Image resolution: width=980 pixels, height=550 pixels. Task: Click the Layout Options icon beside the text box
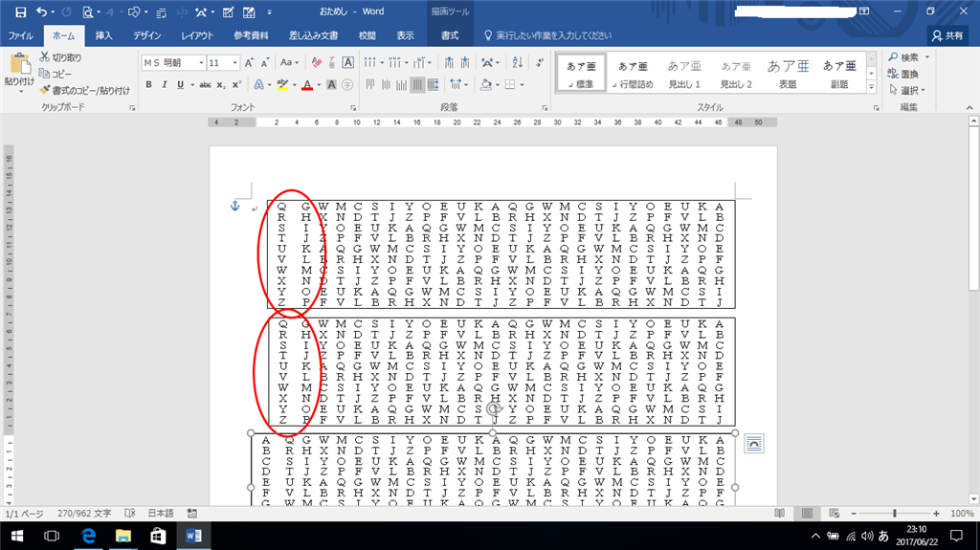coord(754,443)
